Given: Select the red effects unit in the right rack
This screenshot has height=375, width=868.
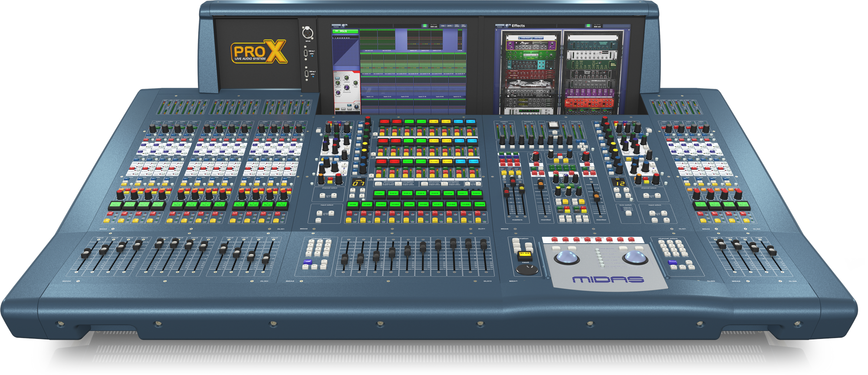Looking at the screenshot, I should pos(589,102).
